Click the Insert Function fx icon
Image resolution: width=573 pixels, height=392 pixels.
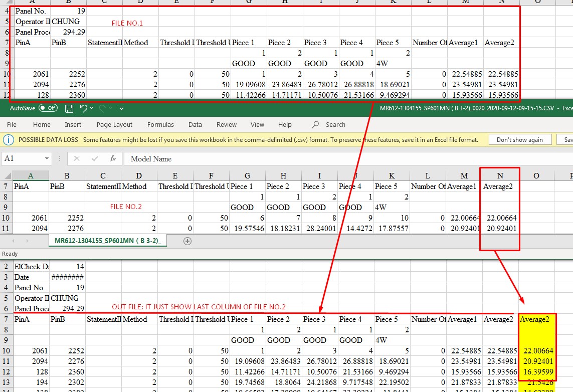point(113,158)
